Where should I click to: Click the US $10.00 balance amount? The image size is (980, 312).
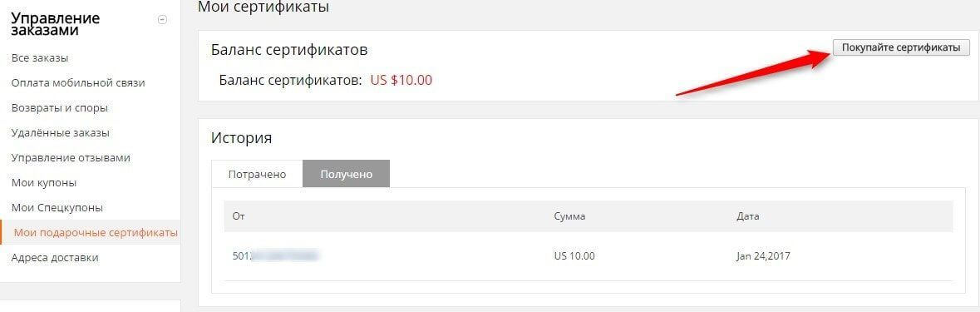(401, 80)
